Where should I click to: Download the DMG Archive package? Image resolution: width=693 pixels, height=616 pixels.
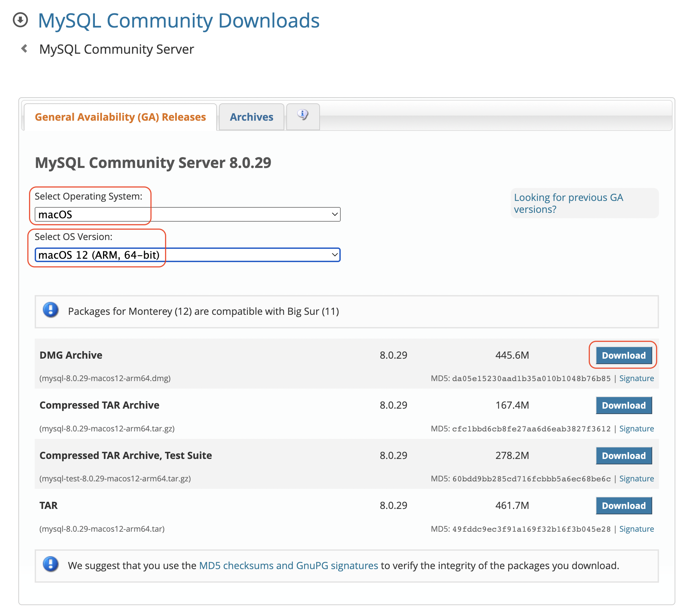click(624, 355)
